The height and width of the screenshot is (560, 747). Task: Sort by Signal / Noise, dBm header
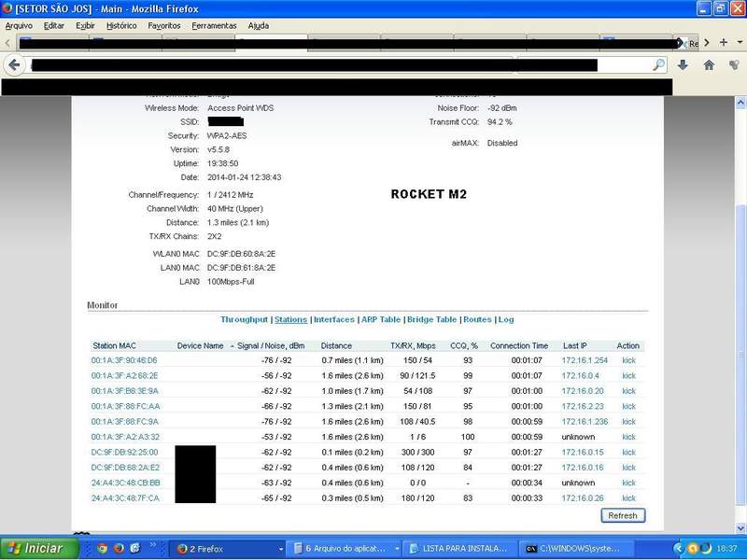[271, 346]
